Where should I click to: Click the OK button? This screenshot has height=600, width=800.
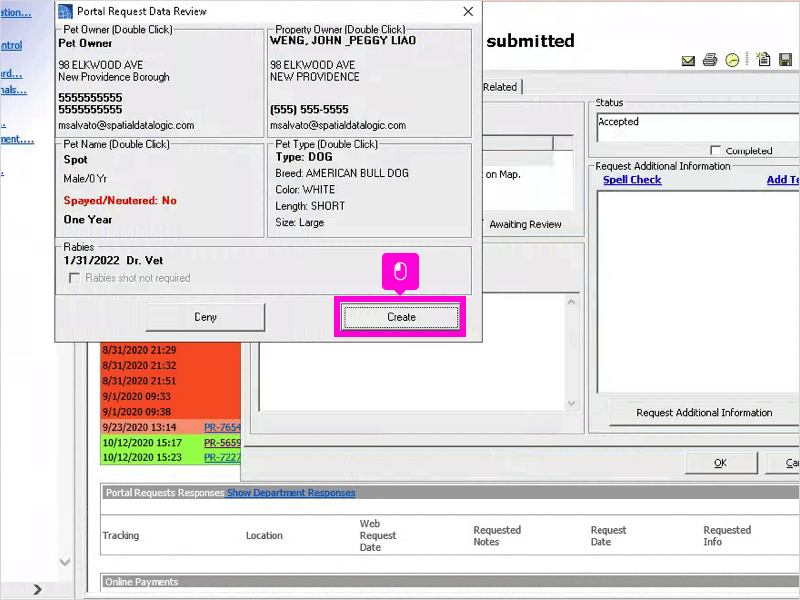[x=720, y=463]
